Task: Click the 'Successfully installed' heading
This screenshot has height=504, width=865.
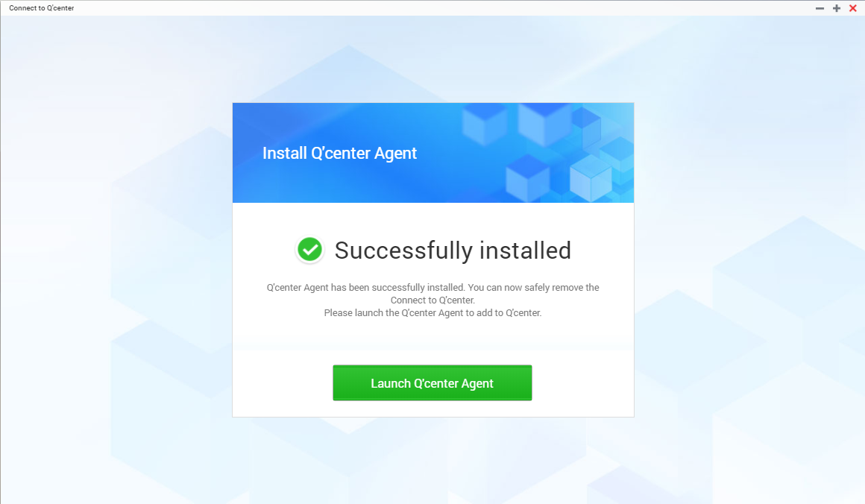Action: click(x=453, y=251)
